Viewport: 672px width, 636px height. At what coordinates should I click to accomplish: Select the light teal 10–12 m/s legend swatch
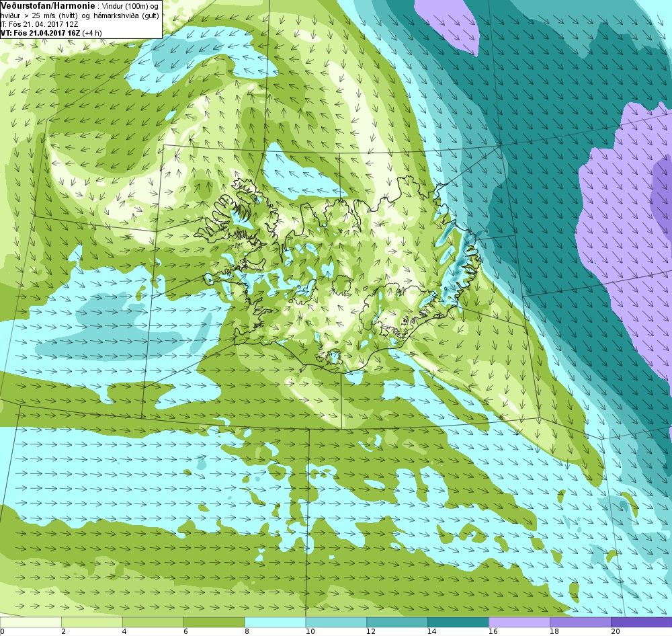pyautogui.click(x=336, y=622)
